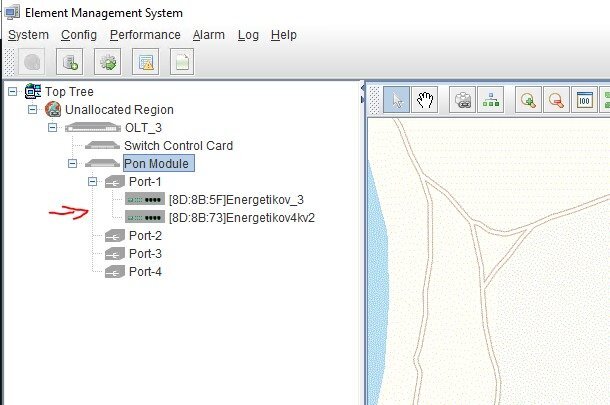Open the Help menu
Screen dimensions: 610x405
284,35
